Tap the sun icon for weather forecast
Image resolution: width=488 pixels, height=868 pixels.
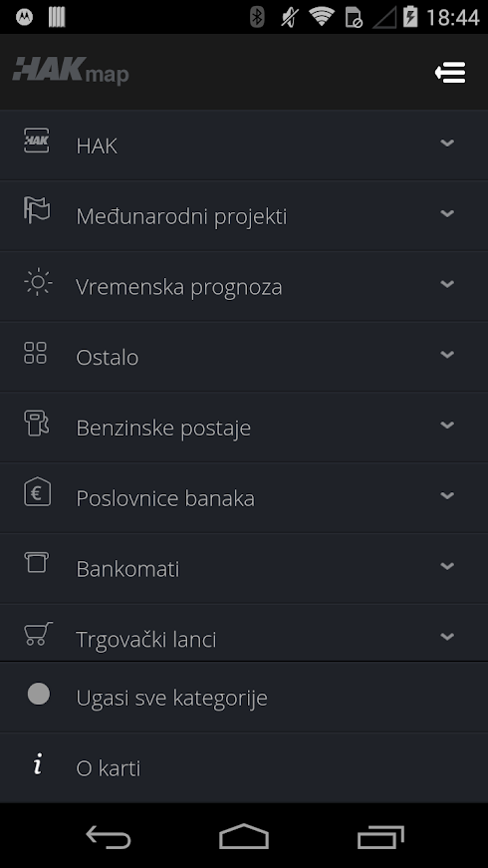(x=38, y=282)
